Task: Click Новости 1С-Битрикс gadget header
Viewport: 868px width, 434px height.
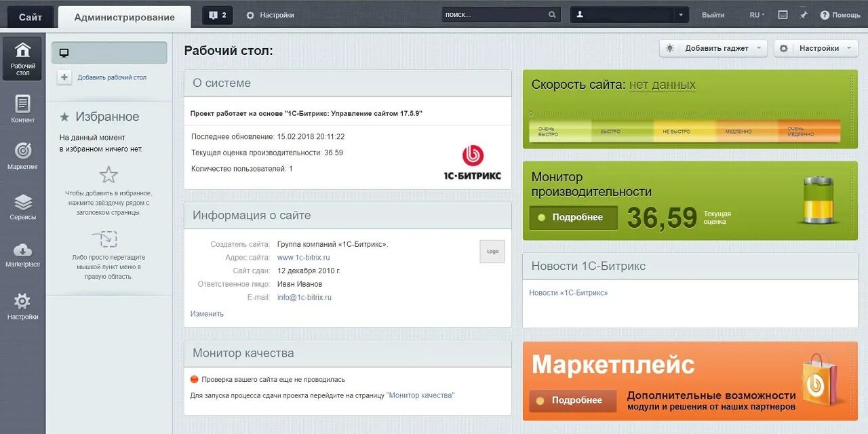Action: tap(690, 266)
